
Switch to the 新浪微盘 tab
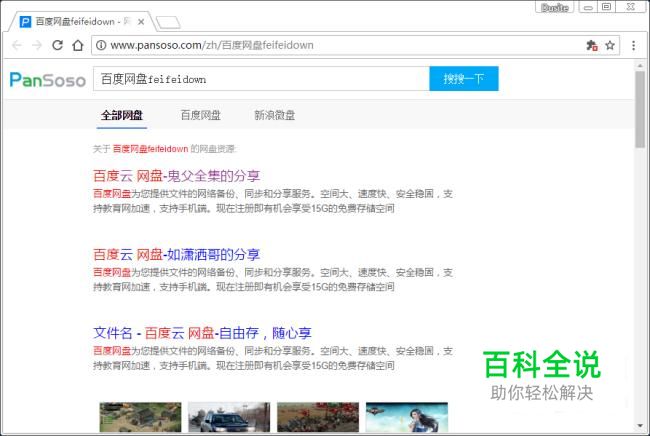click(x=274, y=115)
